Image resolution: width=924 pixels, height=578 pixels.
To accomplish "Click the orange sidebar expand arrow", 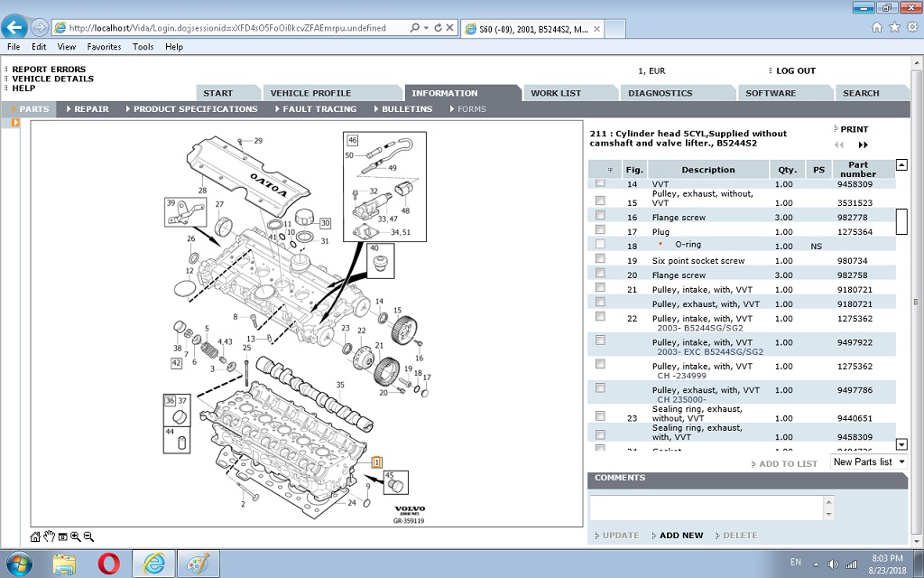I will 15,123.
